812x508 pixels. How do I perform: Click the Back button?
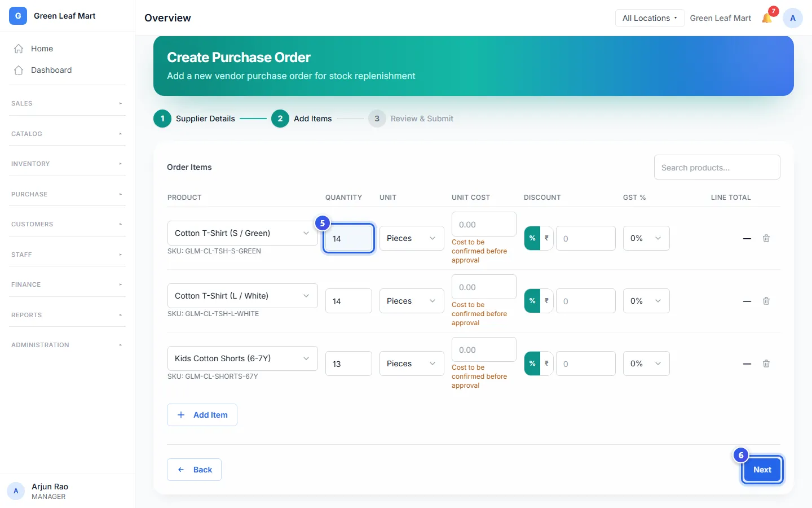click(194, 470)
